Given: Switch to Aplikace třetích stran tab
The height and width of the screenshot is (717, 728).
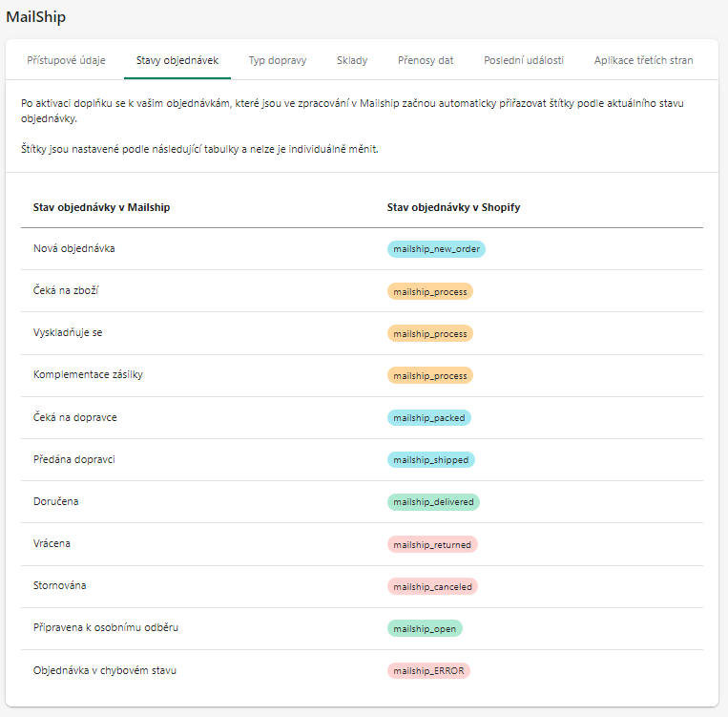Looking at the screenshot, I should tap(643, 60).
